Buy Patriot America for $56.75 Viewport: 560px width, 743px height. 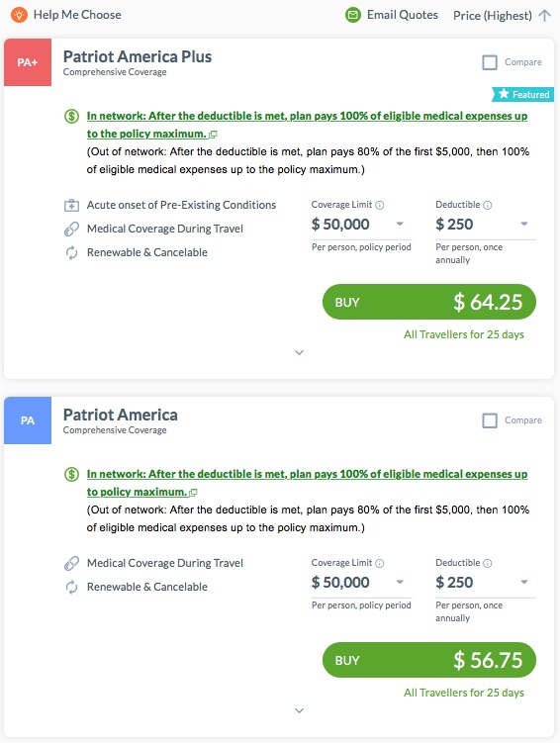tap(429, 660)
